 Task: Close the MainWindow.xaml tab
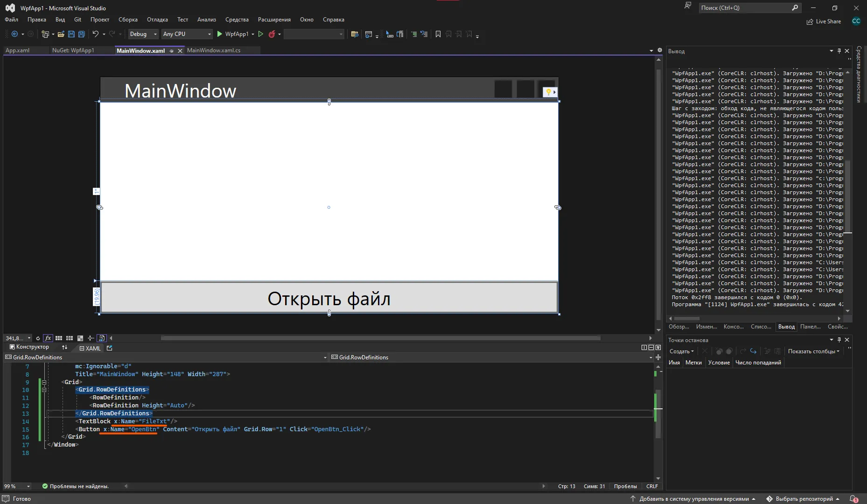pyautogui.click(x=180, y=51)
